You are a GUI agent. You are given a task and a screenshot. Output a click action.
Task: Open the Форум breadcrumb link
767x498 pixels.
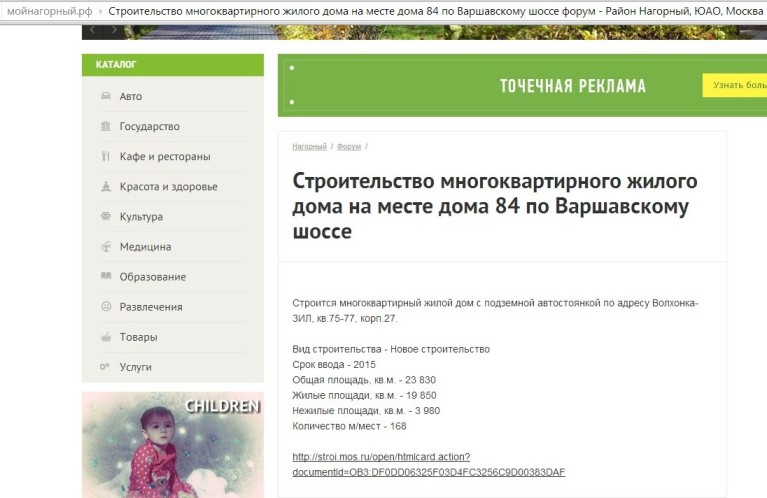pos(349,146)
